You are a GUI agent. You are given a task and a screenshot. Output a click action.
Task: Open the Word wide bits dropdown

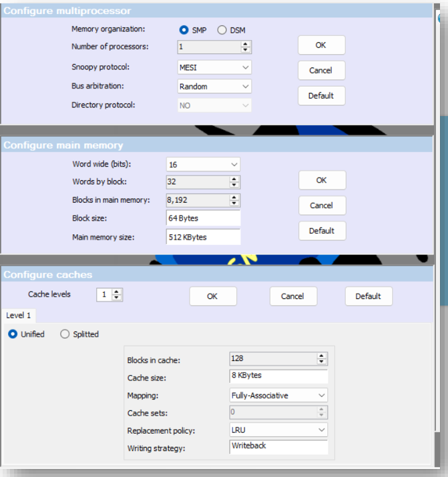tap(203, 165)
